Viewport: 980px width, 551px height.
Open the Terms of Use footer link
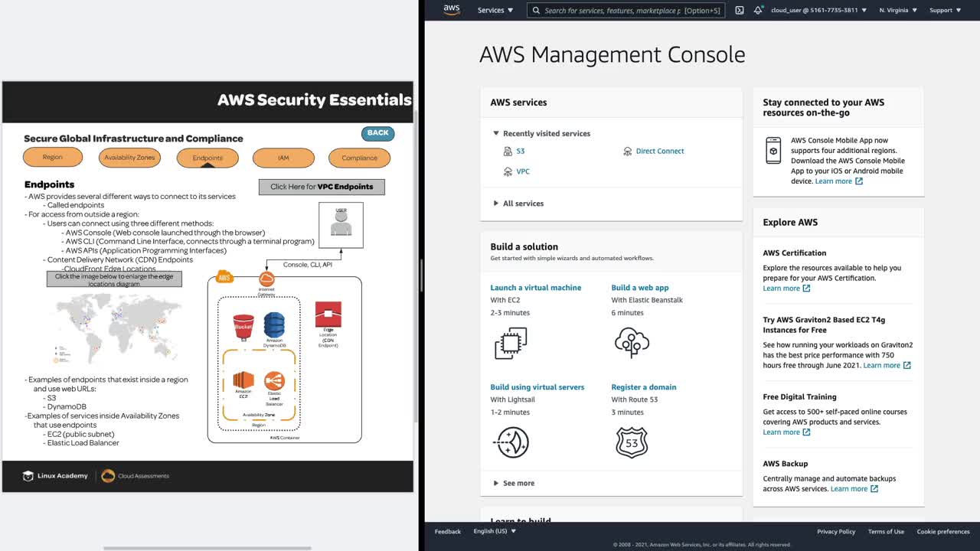887,532
